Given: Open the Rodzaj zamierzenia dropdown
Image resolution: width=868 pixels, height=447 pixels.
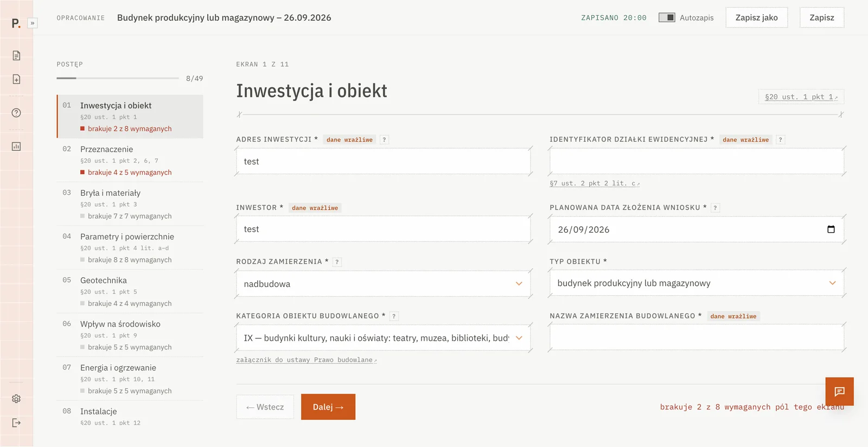Looking at the screenshot, I should (384, 284).
